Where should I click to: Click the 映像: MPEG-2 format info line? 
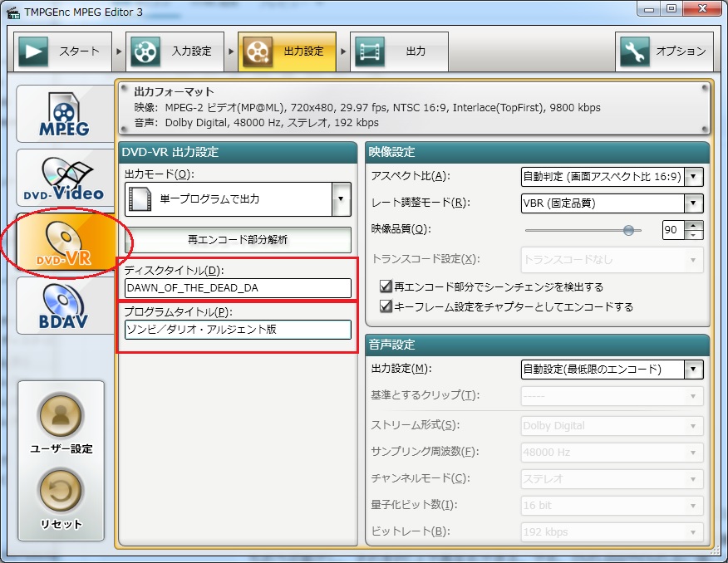(367, 108)
